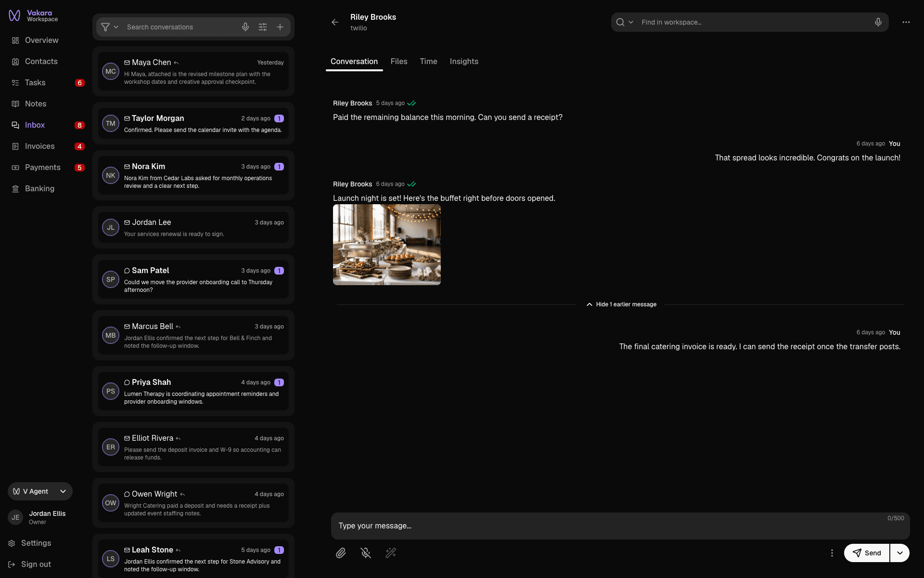Open the conversation filter sliders icon
Image resolution: width=924 pixels, height=578 pixels.
[263, 27]
